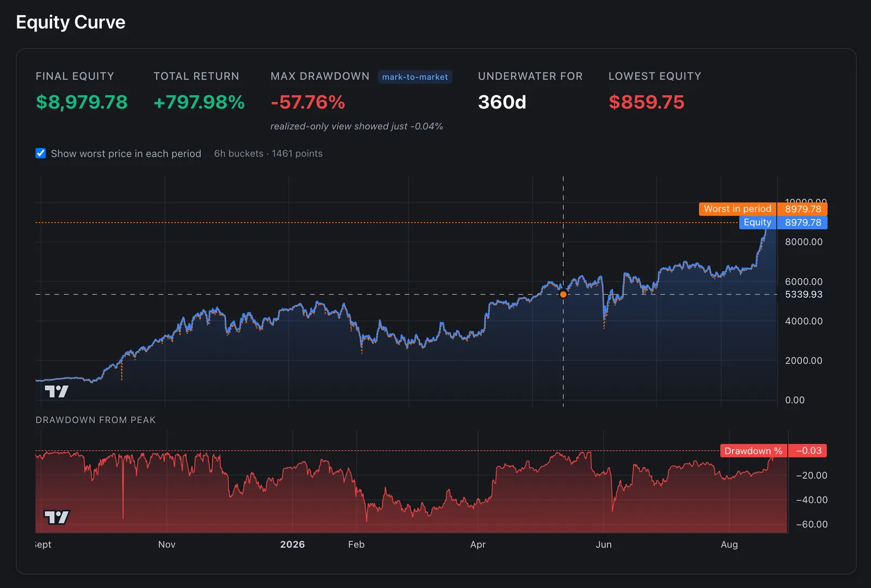Click the blue Equity series label

click(758, 222)
